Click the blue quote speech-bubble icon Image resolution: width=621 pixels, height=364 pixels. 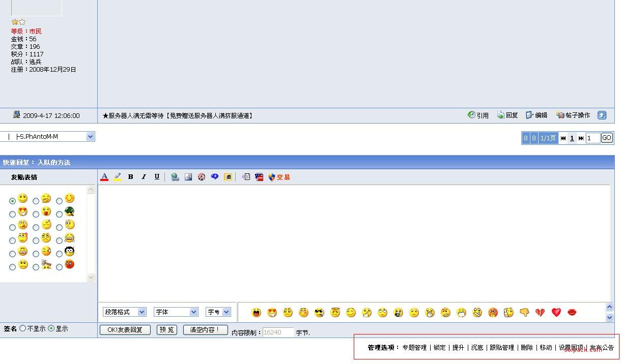[x=215, y=177]
